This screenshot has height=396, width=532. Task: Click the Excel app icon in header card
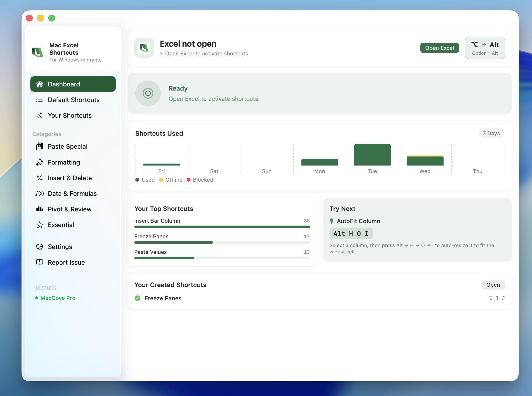point(144,48)
